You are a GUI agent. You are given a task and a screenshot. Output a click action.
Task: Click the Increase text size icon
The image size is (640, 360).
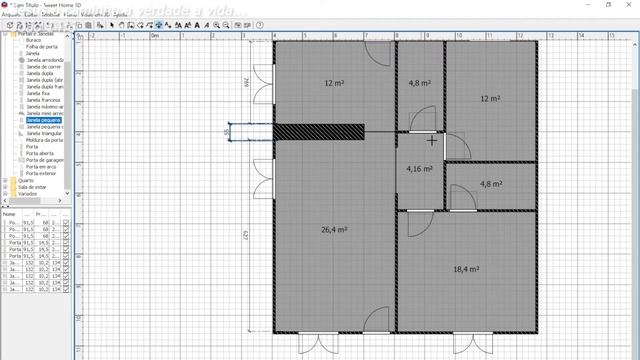pos(178,25)
